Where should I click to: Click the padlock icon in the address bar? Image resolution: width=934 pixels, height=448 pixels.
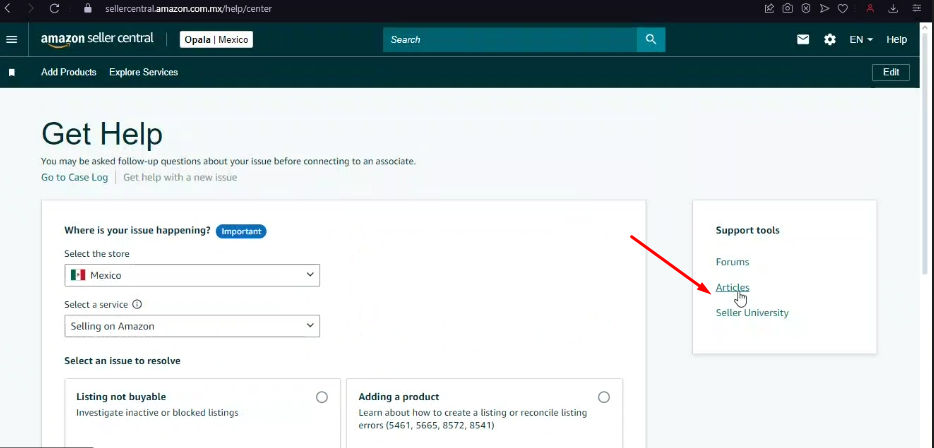88,8
